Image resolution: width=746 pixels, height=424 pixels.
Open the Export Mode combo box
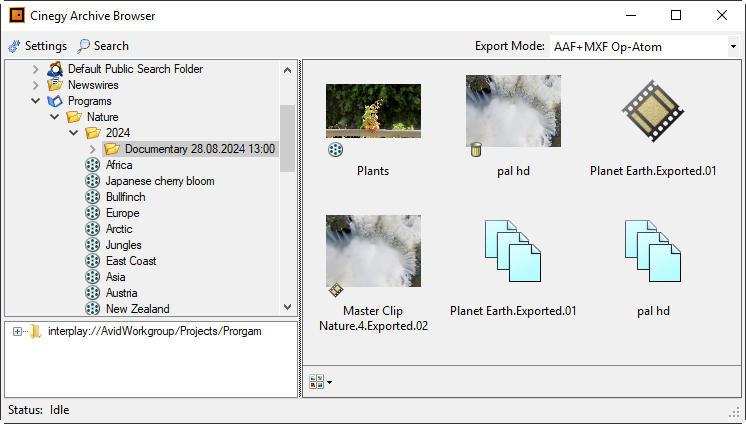(x=644, y=47)
